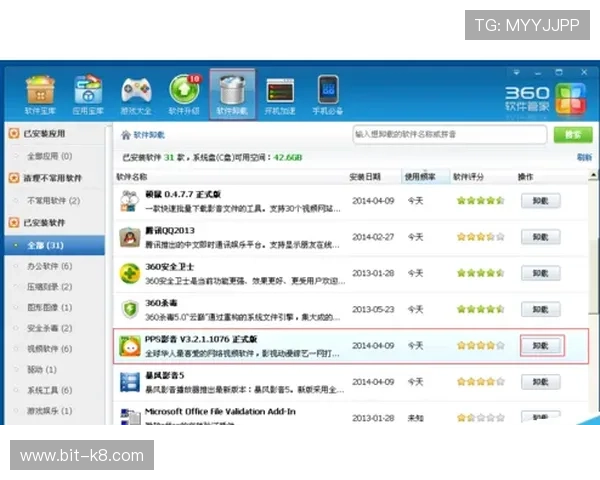Image resolution: width=600 pixels, height=480 pixels.
Task: Click the 游戏大全 gamepad icon
Action: coord(135,93)
